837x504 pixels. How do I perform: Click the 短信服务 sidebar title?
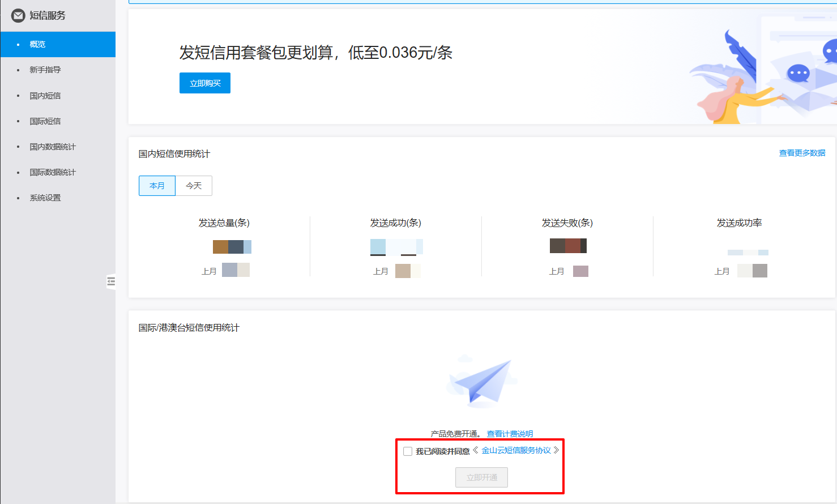48,16
